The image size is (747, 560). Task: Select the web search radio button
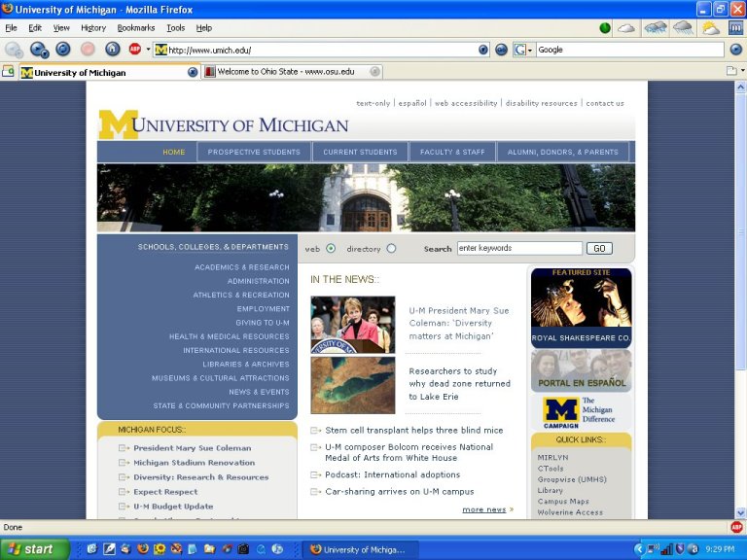tap(331, 249)
